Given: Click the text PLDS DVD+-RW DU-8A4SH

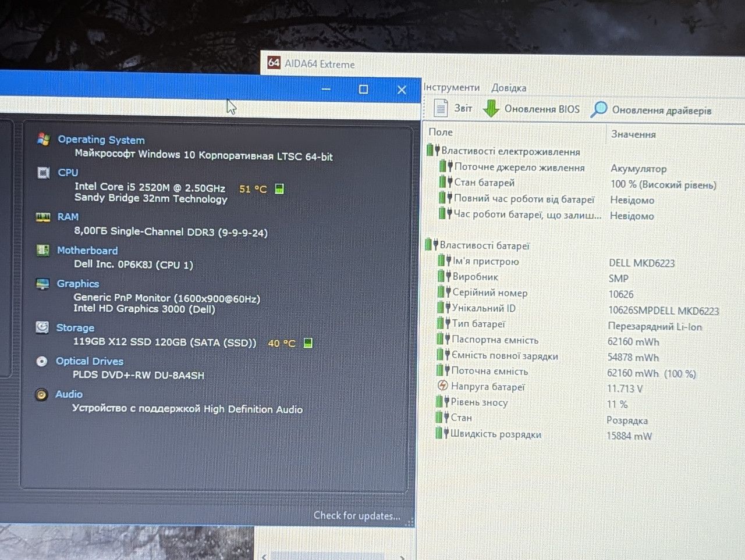Looking at the screenshot, I should (x=139, y=375).
